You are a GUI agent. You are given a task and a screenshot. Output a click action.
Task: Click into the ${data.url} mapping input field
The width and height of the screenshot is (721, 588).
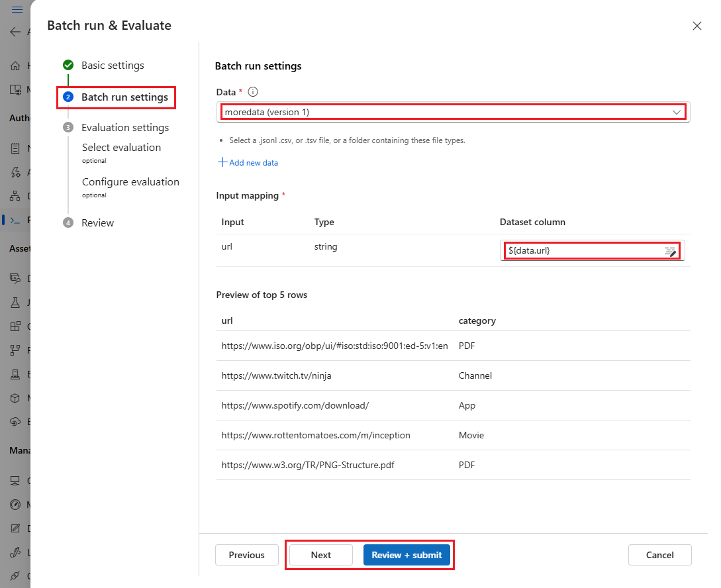(583, 251)
